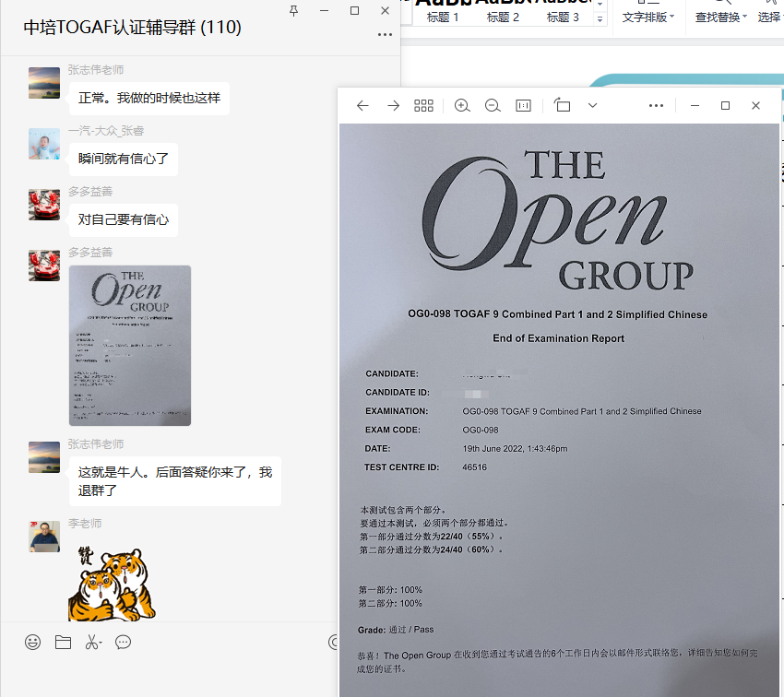The width and height of the screenshot is (784, 697).
Task: Click message 对自己要有信心
Action: (x=123, y=219)
